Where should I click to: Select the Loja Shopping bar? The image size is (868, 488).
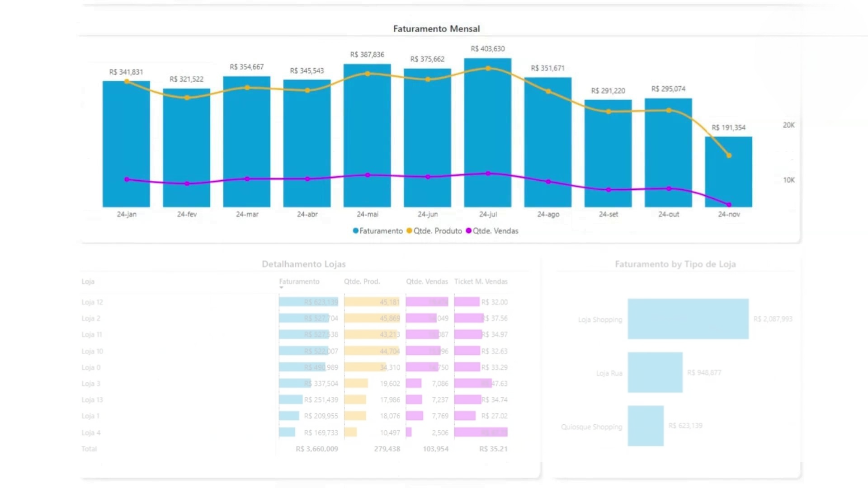click(688, 319)
